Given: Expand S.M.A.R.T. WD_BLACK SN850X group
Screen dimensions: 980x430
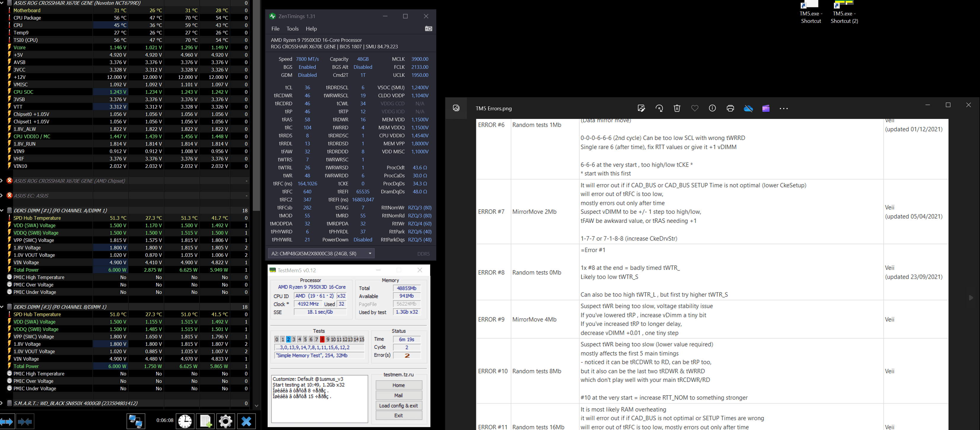Looking at the screenshot, I should click(x=2, y=403).
